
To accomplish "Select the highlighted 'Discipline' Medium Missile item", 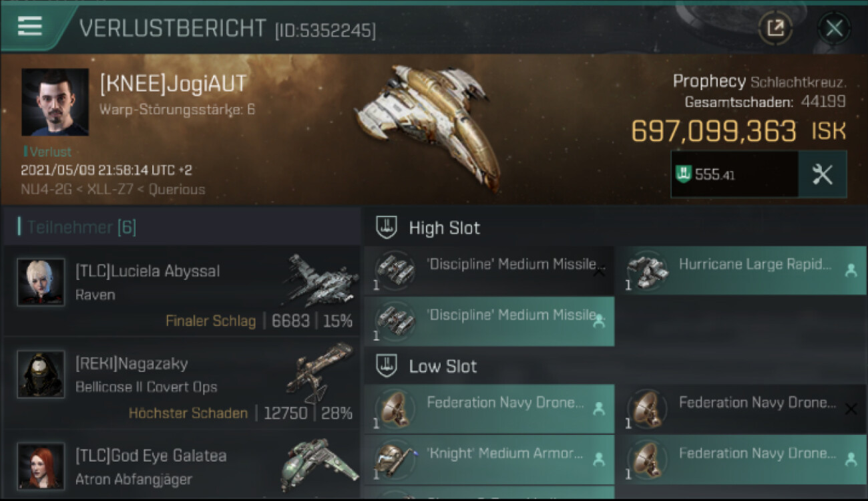I will pyautogui.click(x=489, y=321).
